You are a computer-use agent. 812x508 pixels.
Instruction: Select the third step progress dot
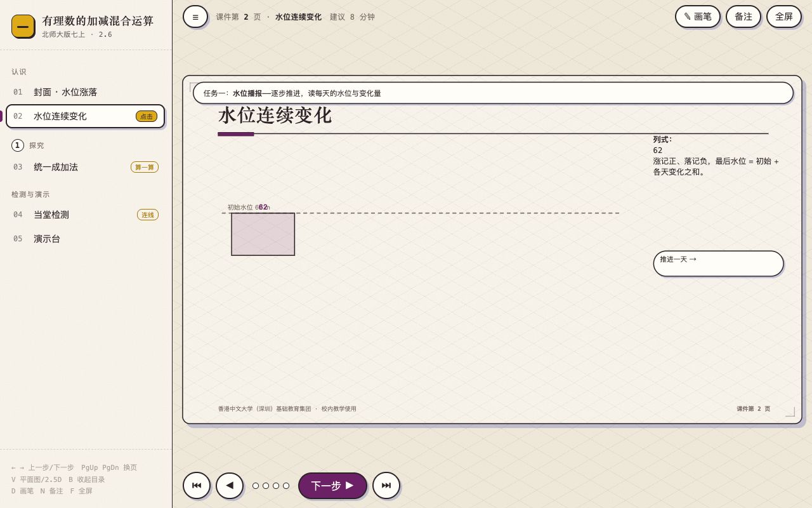point(276,486)
